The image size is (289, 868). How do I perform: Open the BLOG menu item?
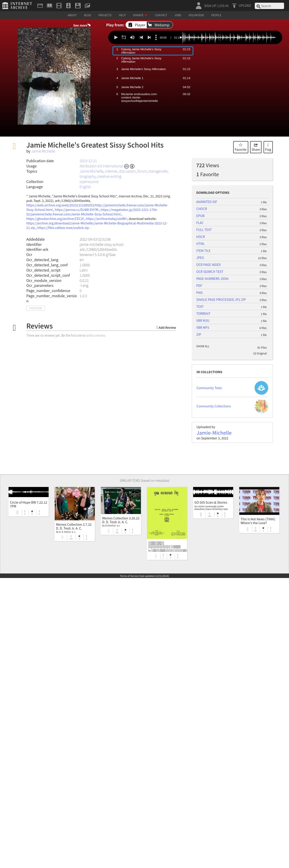(88, 15)
